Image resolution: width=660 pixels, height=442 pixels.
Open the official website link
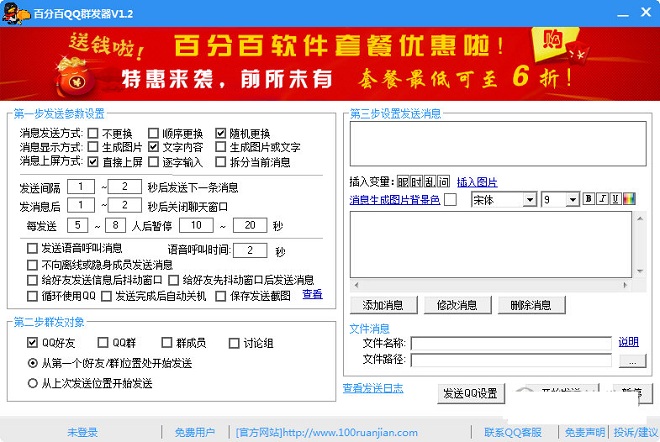(x=327, y=432)
